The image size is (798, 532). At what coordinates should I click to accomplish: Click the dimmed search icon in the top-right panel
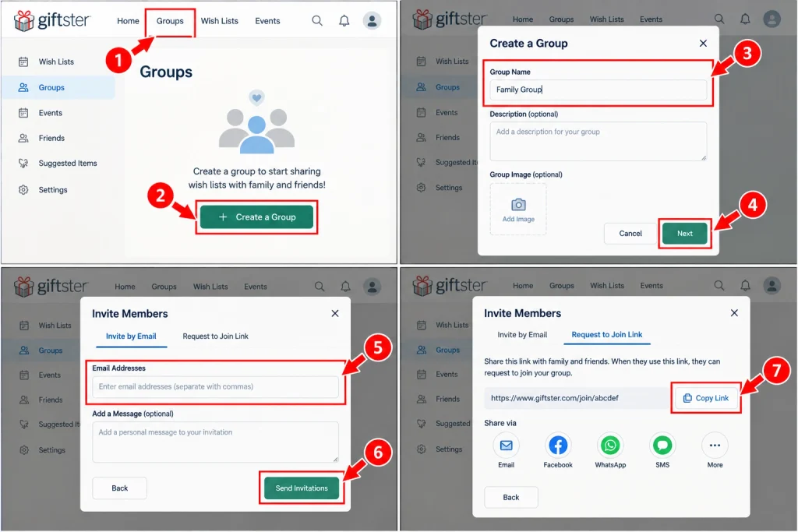pos(719,19)
